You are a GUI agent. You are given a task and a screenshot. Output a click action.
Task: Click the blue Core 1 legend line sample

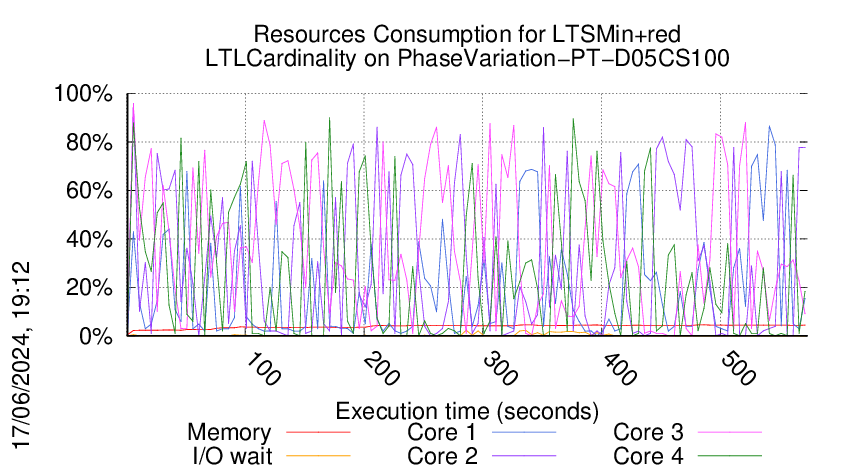click(x=524, y=432)
